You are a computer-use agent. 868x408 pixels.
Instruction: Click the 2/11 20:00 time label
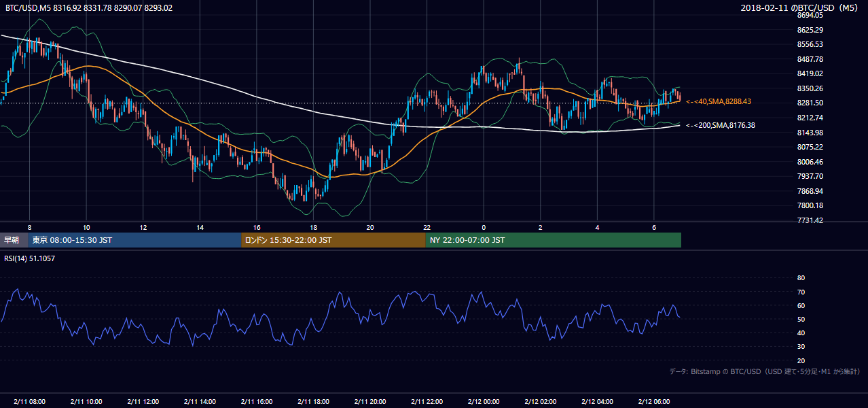370,401
